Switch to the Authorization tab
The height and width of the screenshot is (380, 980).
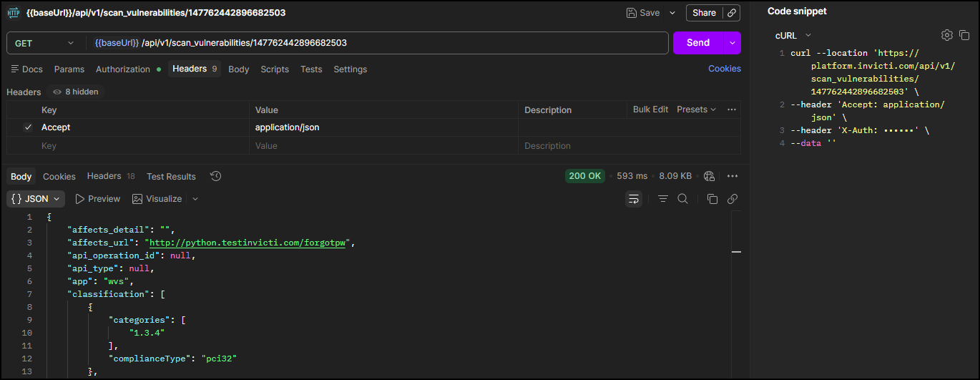tap(123, 69)
